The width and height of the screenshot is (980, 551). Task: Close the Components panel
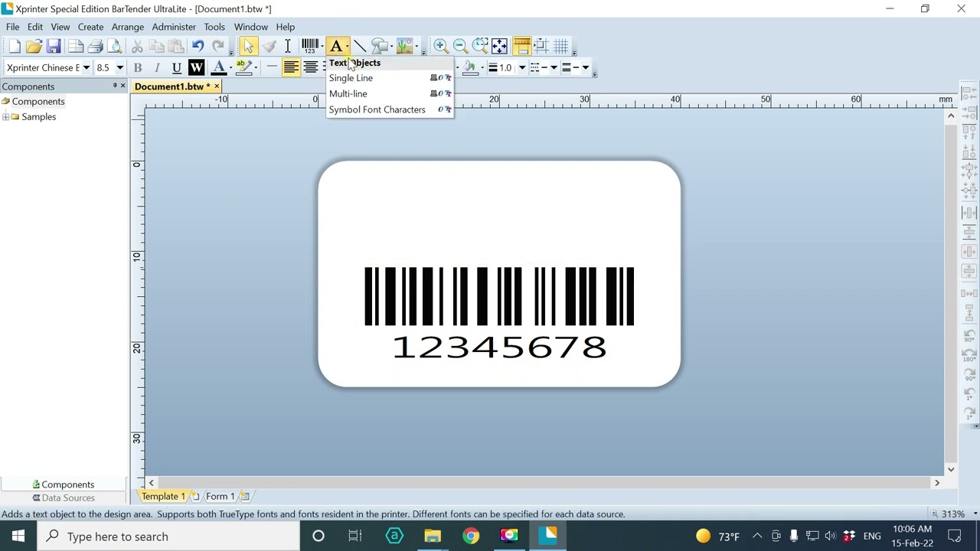click(x=122, y=86)
